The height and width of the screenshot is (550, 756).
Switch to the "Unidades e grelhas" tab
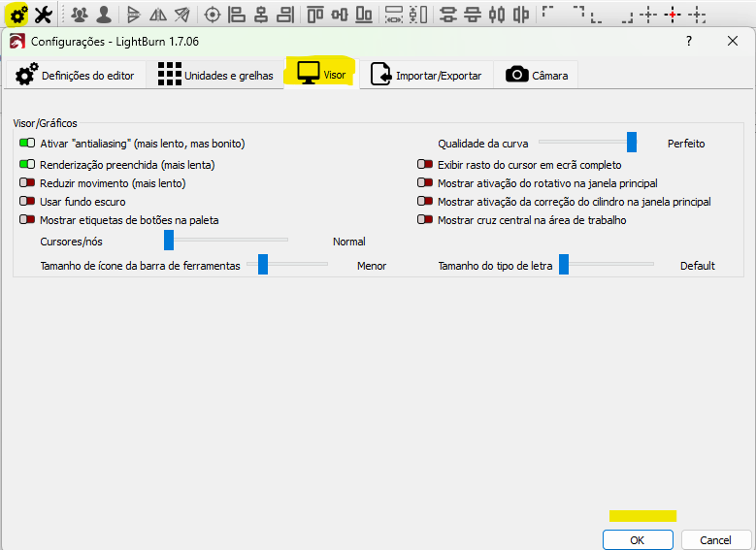pos(214,76)
